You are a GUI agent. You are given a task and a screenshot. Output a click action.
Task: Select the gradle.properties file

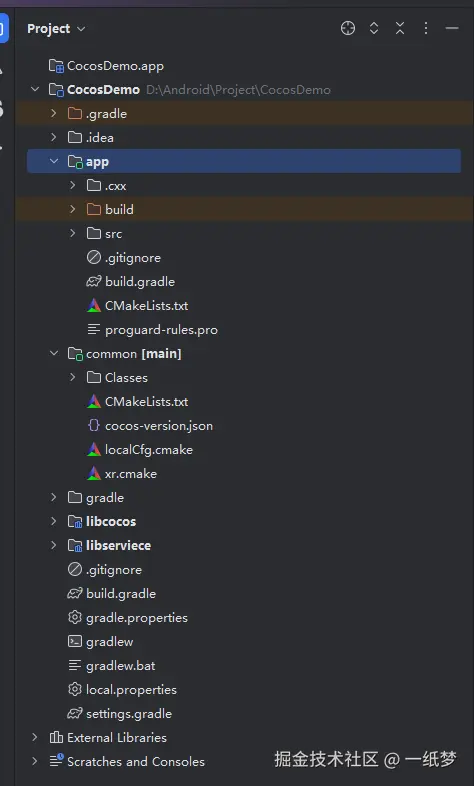(x=137, y=618)
